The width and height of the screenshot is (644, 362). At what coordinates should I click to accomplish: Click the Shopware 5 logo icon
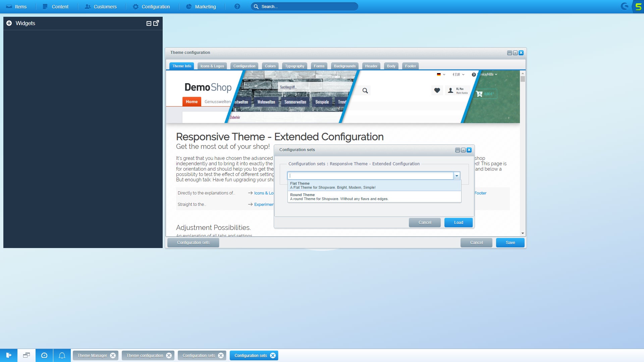coord(638,6)
